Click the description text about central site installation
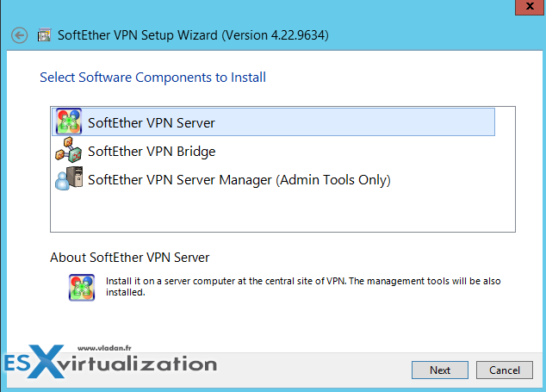 (x=303, y=286)
